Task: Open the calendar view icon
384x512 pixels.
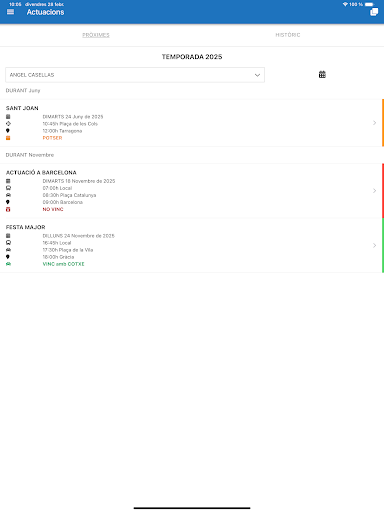Action: 322,74
